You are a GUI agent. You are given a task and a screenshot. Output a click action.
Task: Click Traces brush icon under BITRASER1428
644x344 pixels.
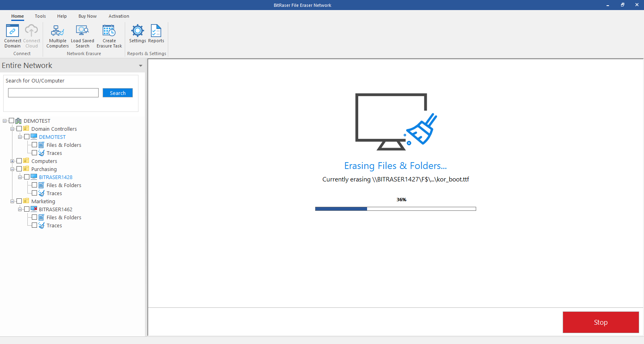tap(41, 193)
